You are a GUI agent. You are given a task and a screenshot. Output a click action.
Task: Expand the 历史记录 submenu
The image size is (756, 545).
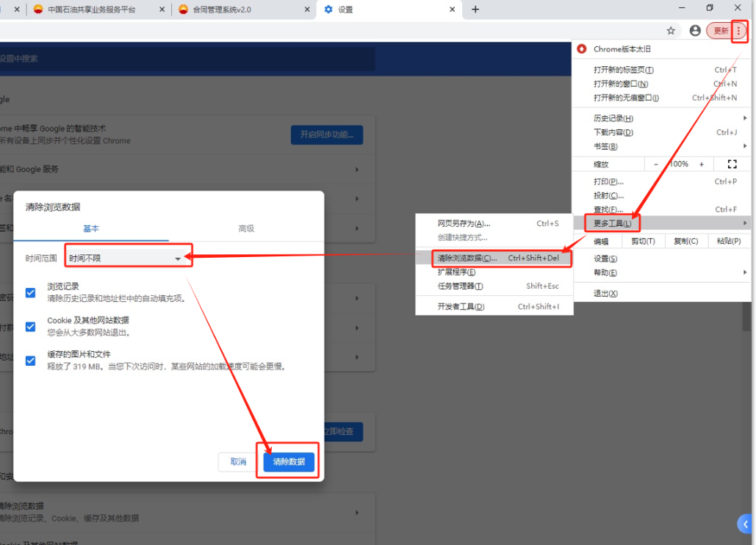tap(613, 118)
